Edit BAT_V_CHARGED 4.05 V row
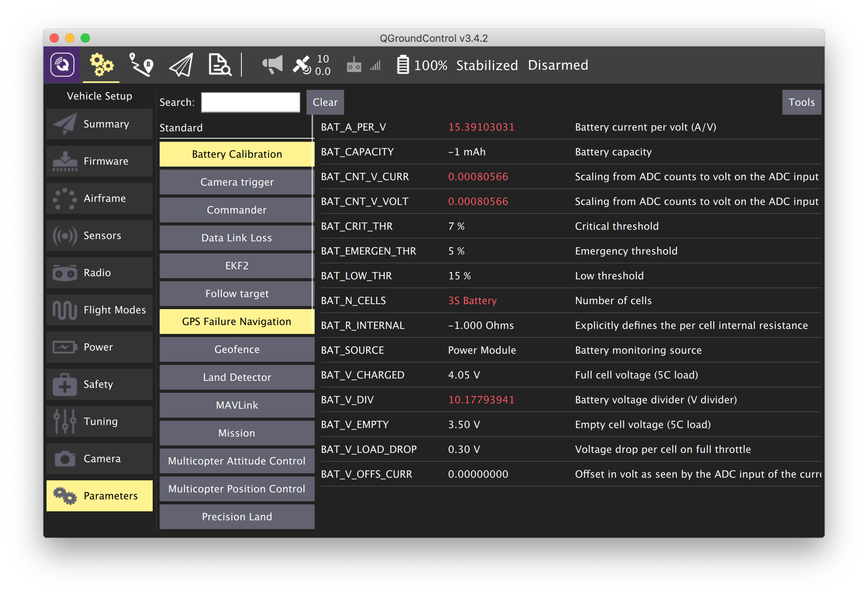This screenshot has height=595, width=868. (571, 375)
